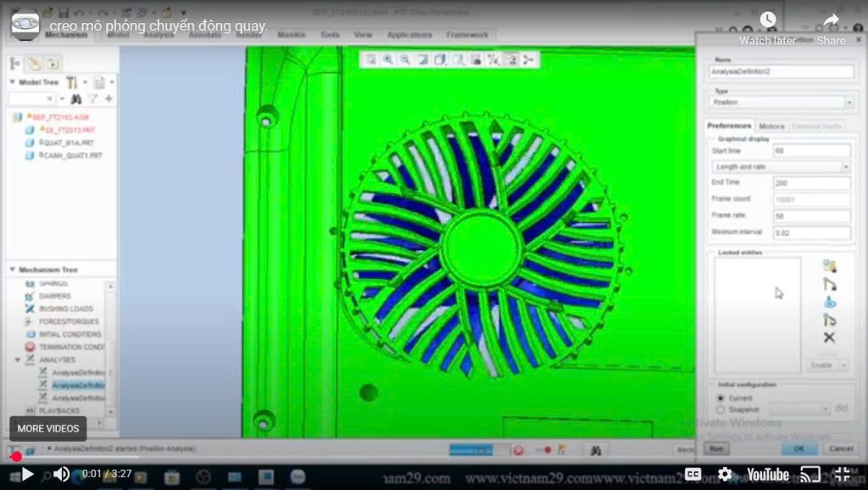This screenshot has width=868, height=490.
Task: Switch to the Motors tab
Action: click(771, 126)
